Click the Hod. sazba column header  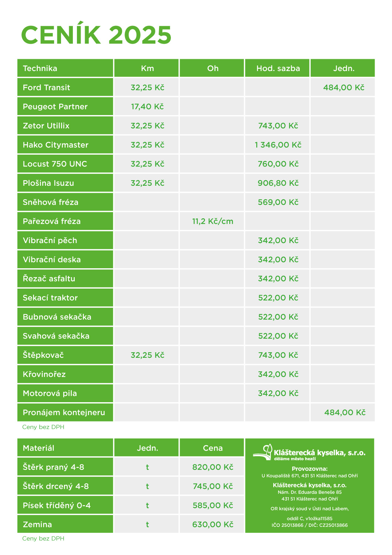pyautogui.click(x=278, y=68)
